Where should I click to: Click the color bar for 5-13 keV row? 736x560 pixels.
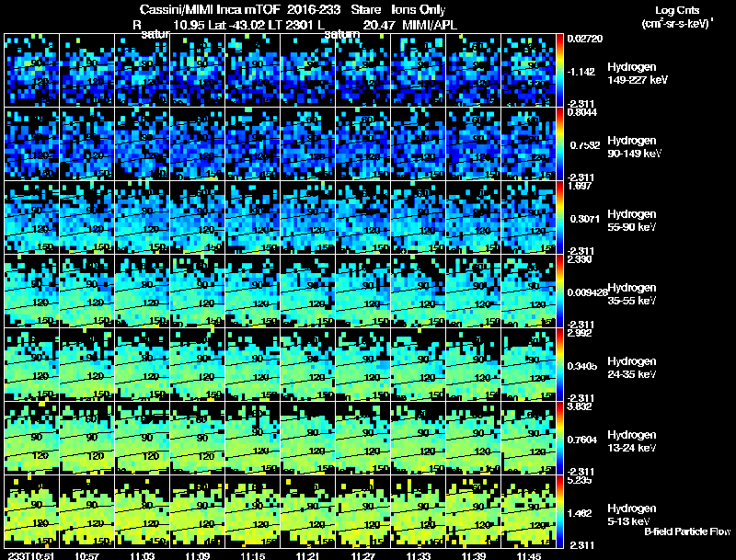coord(559,511)
